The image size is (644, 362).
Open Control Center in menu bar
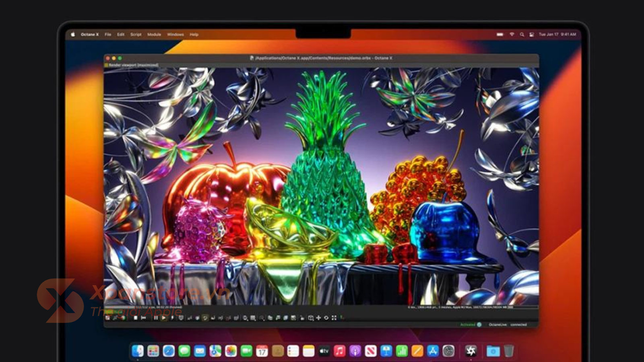[x=532, y=35]
